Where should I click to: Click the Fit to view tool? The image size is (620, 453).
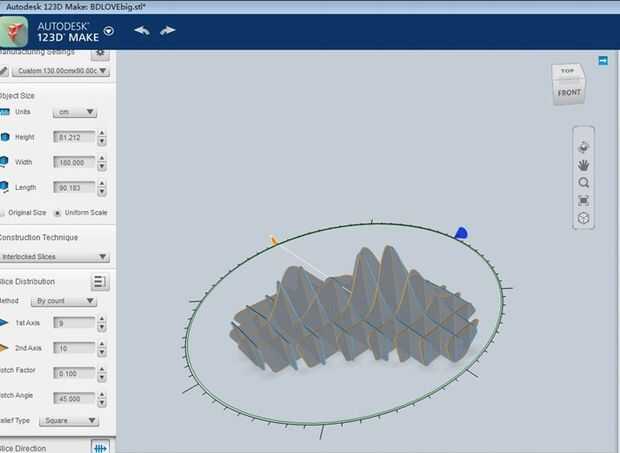coord(584,200)
